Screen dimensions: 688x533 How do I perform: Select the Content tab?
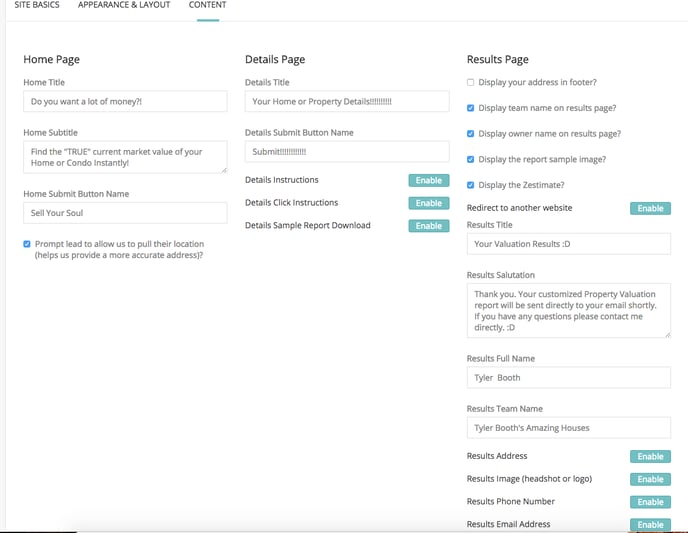pos(208,5)
